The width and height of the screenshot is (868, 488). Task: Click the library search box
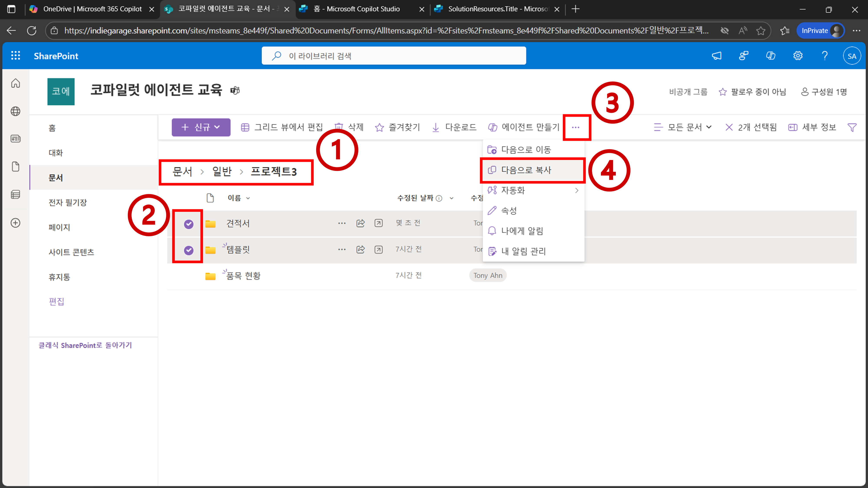[394, 56]
